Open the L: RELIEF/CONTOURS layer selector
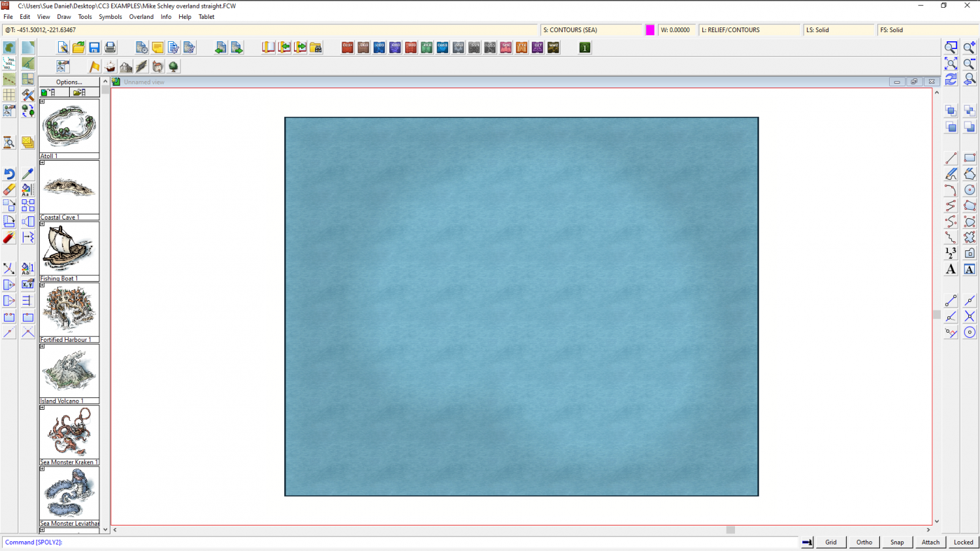The width and height of the screenshot is (980, 551). coord(750,30)
